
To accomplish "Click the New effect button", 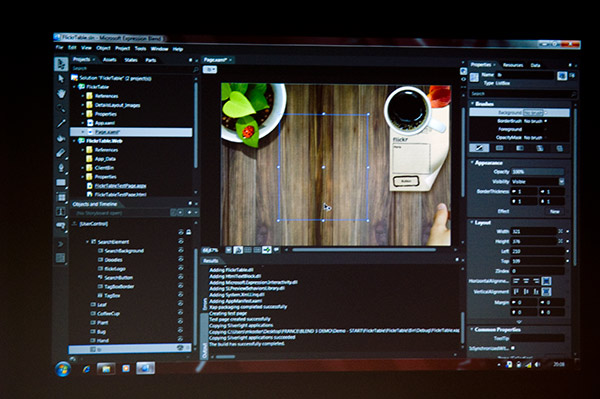I will click(554, 211).
